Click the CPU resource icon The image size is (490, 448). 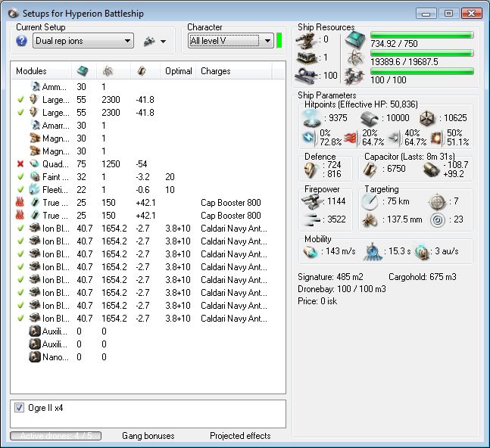point(355,39)
